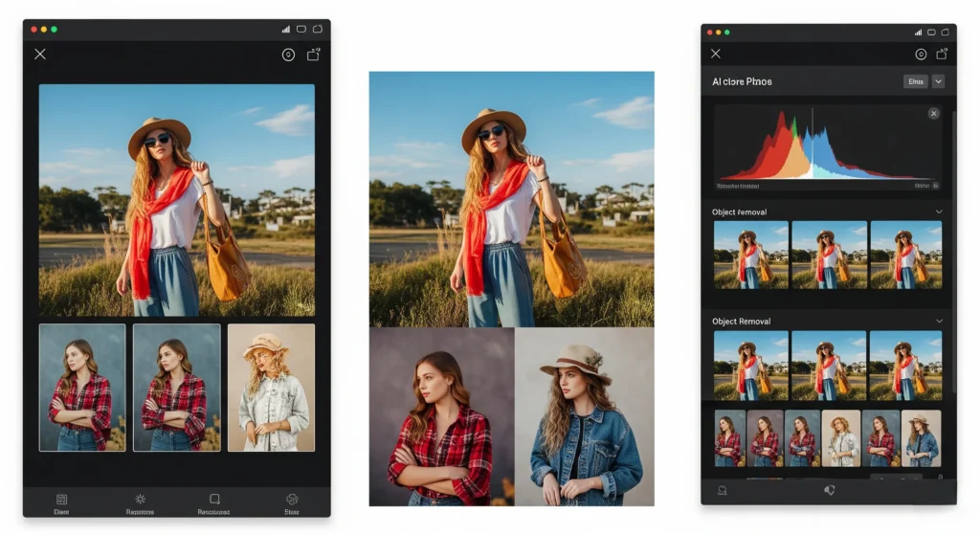Select the main scarf photo in left window
The height and width of the screenshot is (535, 980).
tap(177, 200)
